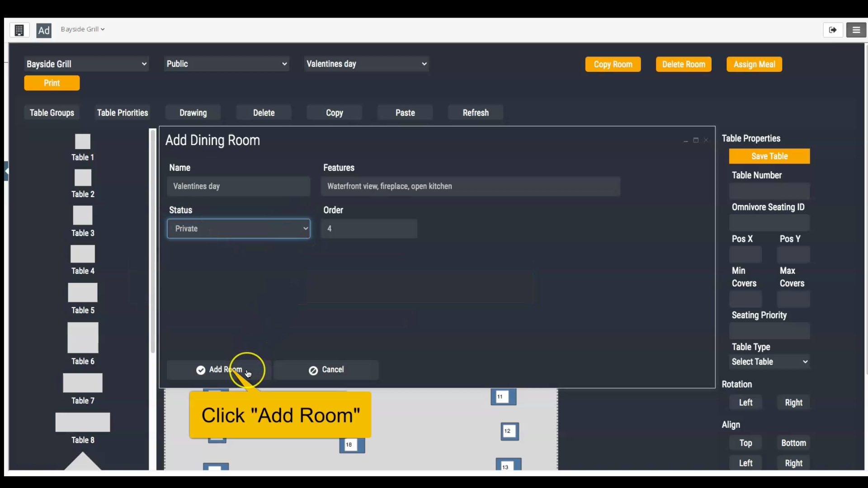The width and height of the screenshot is (868, 488).
Task: Maximize the Add Dining Room dialog
Action: coord(696,141)
